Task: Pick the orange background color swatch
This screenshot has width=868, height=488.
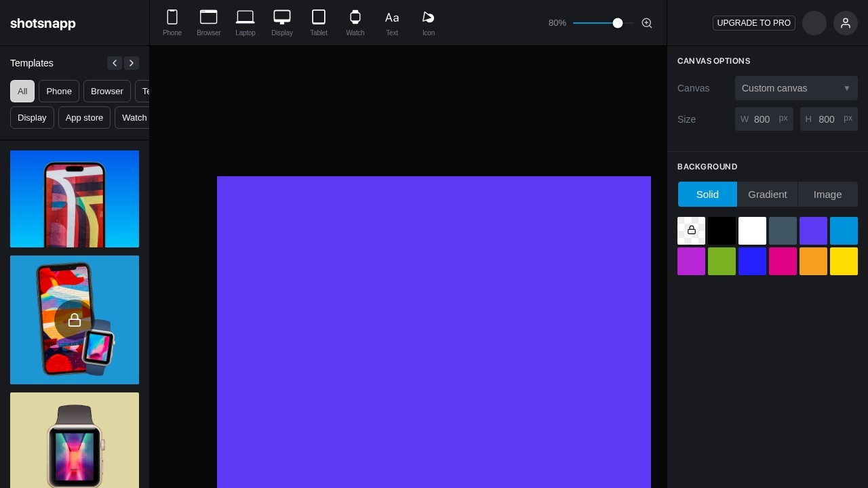Action: 813,262
